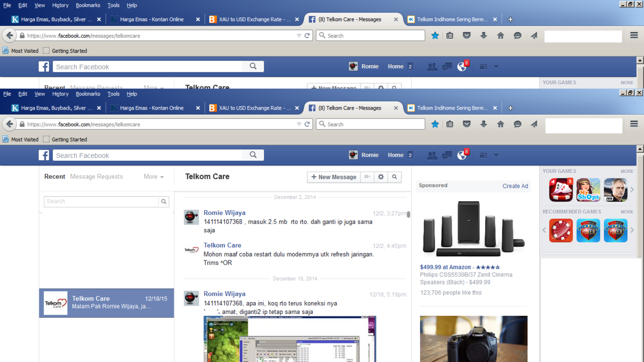
Task: Select Telkom Care conversation dated 12/18/15
Action: [x=107, y=303]
